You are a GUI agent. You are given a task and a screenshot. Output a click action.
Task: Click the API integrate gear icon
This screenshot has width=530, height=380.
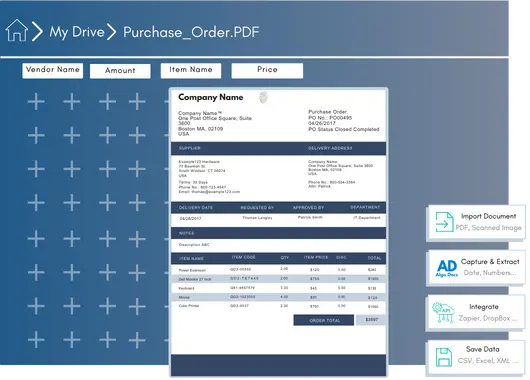coord(443,313)
